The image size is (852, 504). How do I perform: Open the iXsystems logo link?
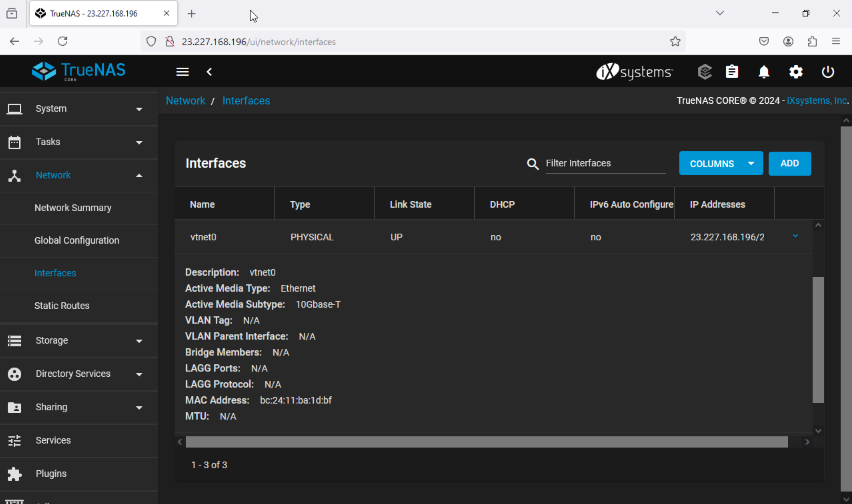pyautogui.click(x=634, y=72)
